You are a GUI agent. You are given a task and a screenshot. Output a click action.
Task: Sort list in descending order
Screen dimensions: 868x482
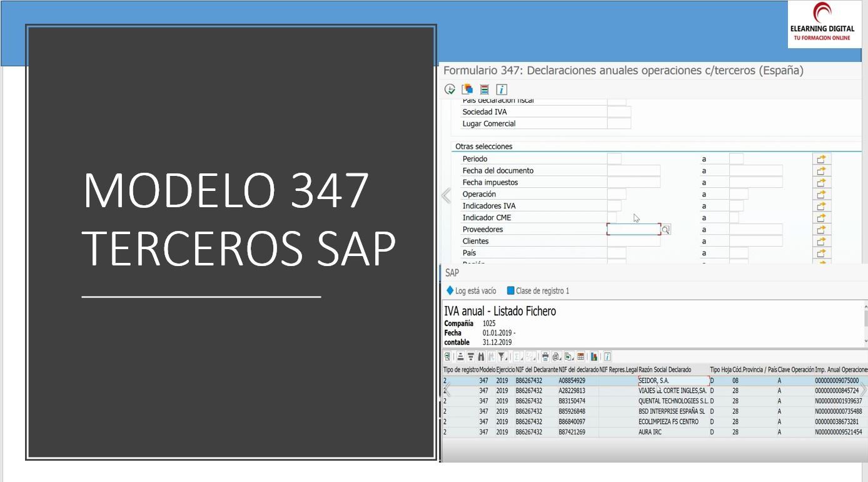click(x=471, y=357)
